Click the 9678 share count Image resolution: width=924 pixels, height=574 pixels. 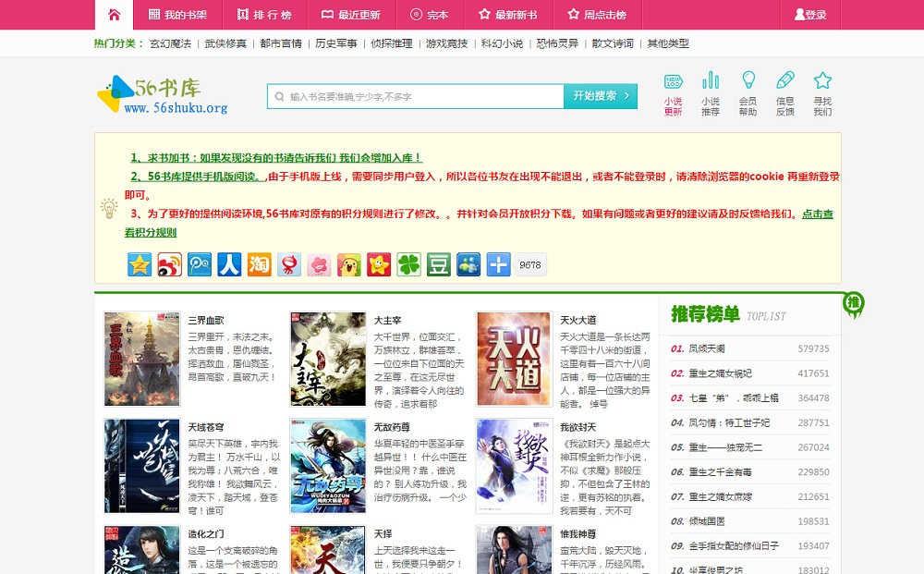point(530,264)
